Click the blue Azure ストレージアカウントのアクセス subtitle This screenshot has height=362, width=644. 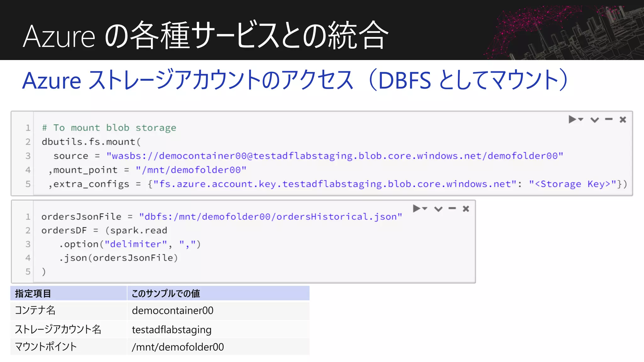click(x=295, y=80)
